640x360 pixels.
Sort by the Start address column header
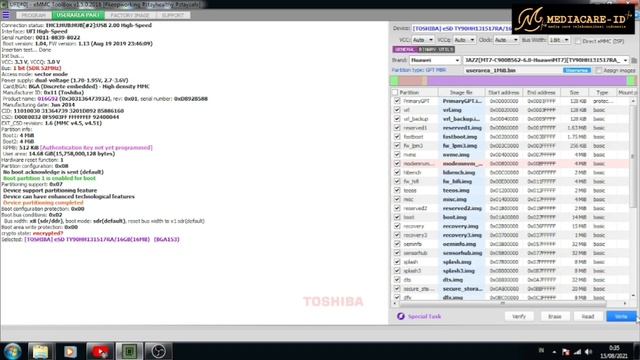504,93
